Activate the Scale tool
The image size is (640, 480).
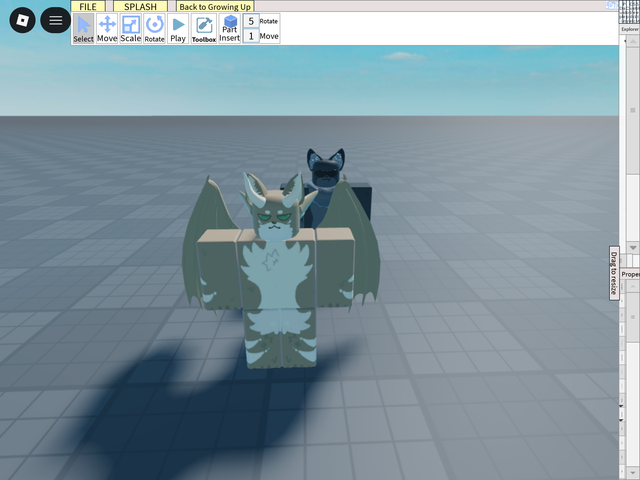tap(131, 29)
